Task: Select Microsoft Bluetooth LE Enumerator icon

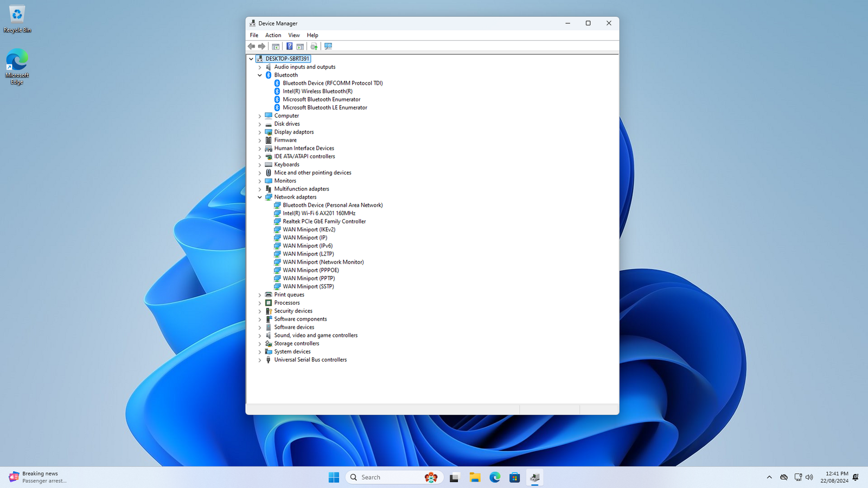Action: [277, 107]
